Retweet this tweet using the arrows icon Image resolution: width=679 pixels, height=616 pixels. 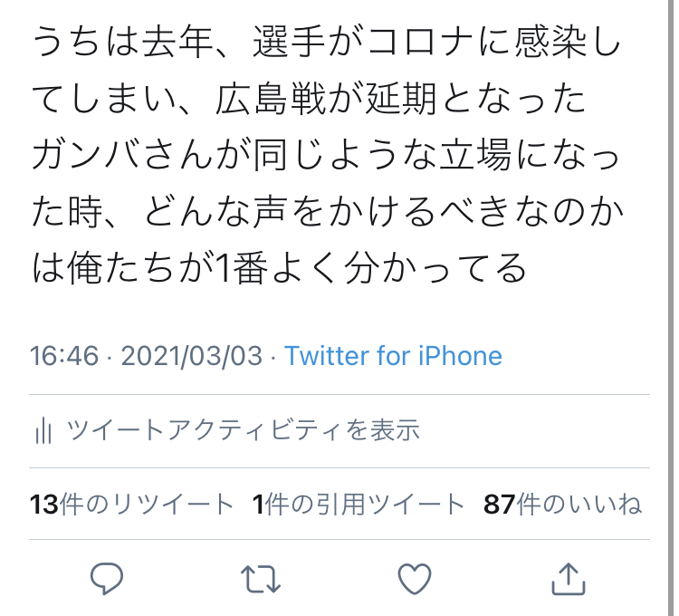[x=261, y=577]
